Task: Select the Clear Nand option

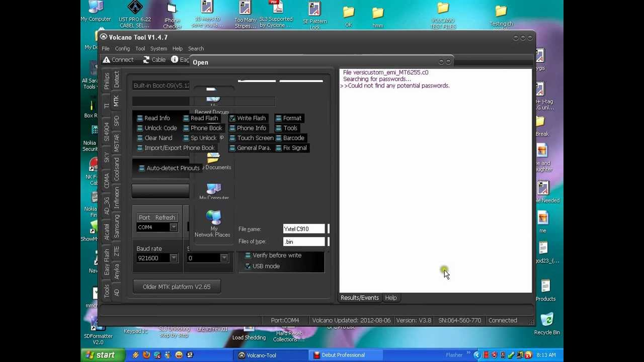Action: (154, 138)
